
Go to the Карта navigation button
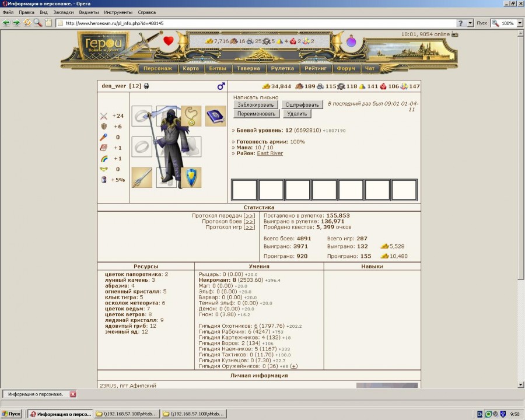tap(191, 68)
